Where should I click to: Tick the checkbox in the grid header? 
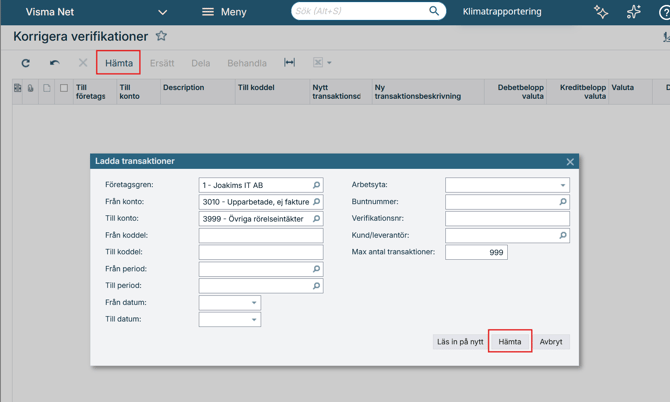64,88
